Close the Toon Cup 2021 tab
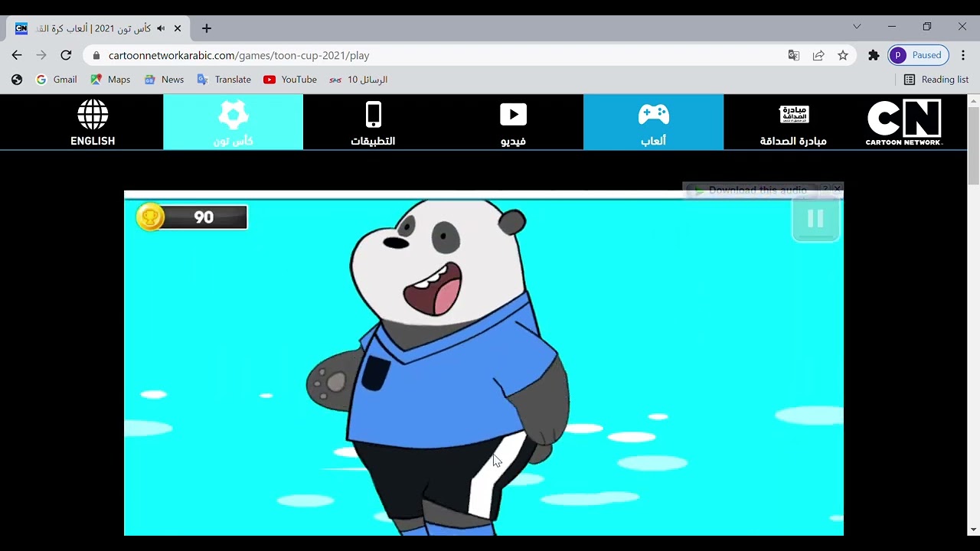 (x=178, y=28)
